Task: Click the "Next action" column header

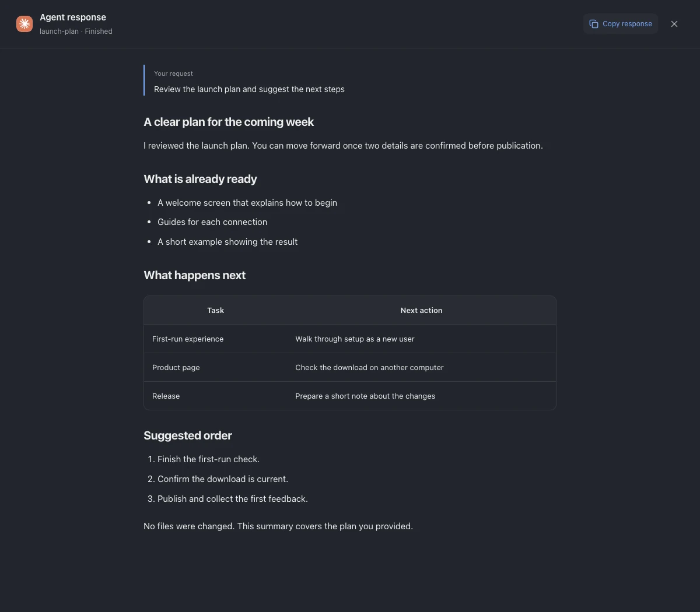Action: click(421, 311)
